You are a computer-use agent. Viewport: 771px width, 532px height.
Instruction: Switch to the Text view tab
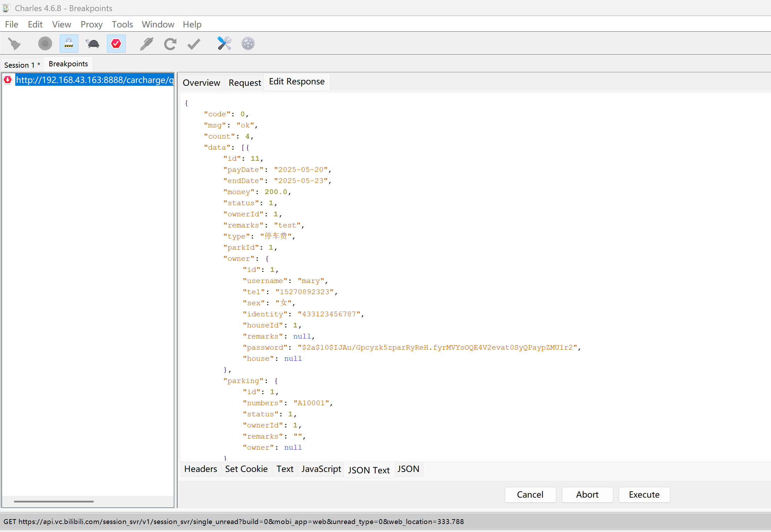coord(285,469)
